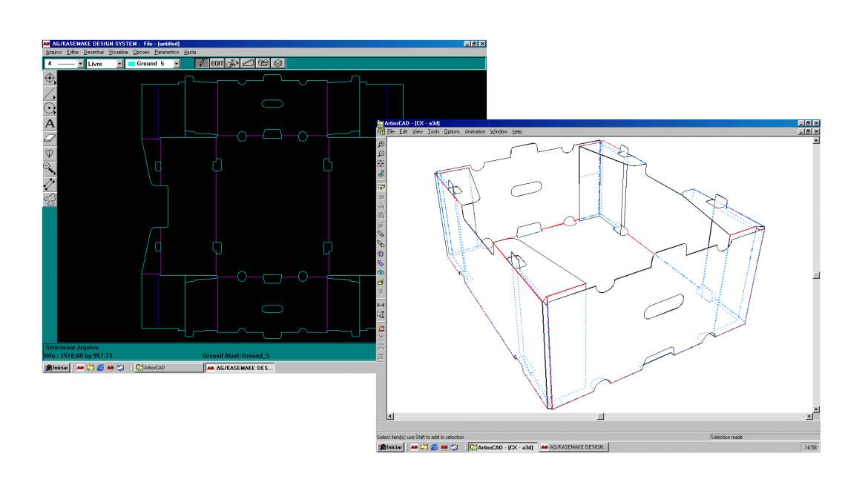Click the 14:58 taskbar clock
The image size is (868, 488).
pyautogui.click(x=810, y=447)
